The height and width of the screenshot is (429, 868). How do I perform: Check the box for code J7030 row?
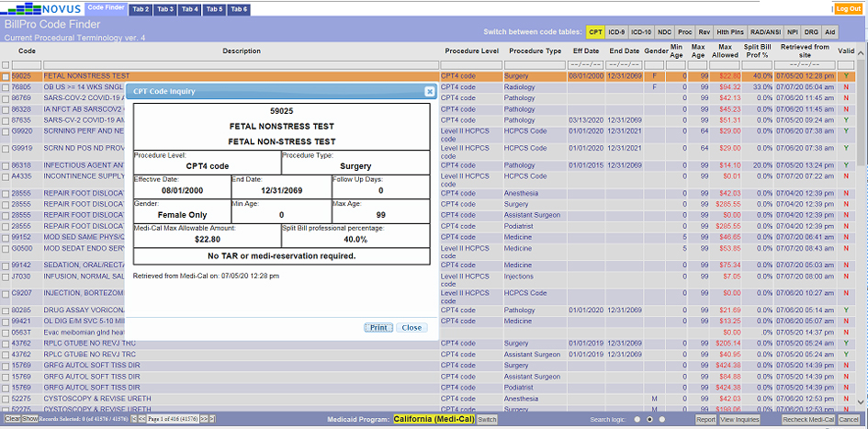(6, 277)
